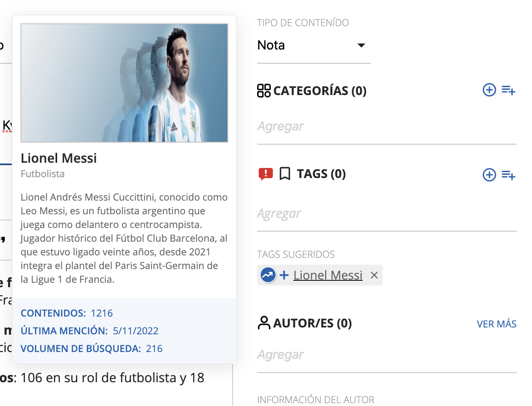Click the add-list icon beside Tags
This screenshot has height=406, width=532.
click(x=508, y=175)
